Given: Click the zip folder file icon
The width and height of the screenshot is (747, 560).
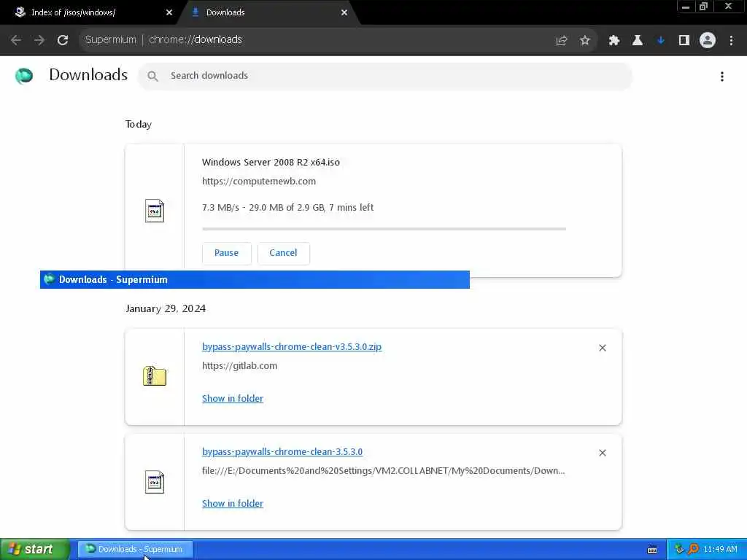Looking at the screenshot, I should (155, 376).
